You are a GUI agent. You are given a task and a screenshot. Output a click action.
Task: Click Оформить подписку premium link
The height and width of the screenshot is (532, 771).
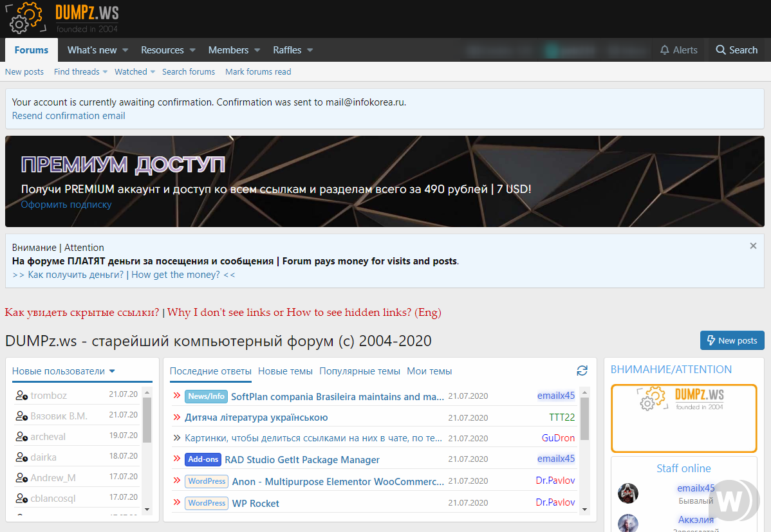[66, 205]
